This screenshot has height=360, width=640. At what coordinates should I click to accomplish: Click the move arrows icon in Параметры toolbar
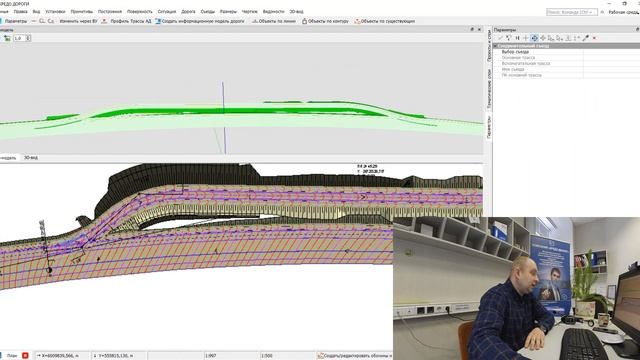click(x=543, y=38)
